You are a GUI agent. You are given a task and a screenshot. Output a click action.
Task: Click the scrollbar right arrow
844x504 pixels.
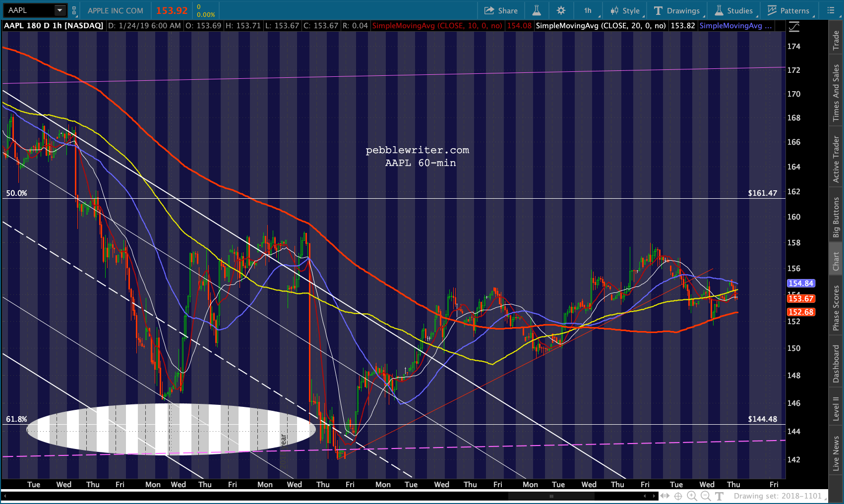tap(655, 496)
